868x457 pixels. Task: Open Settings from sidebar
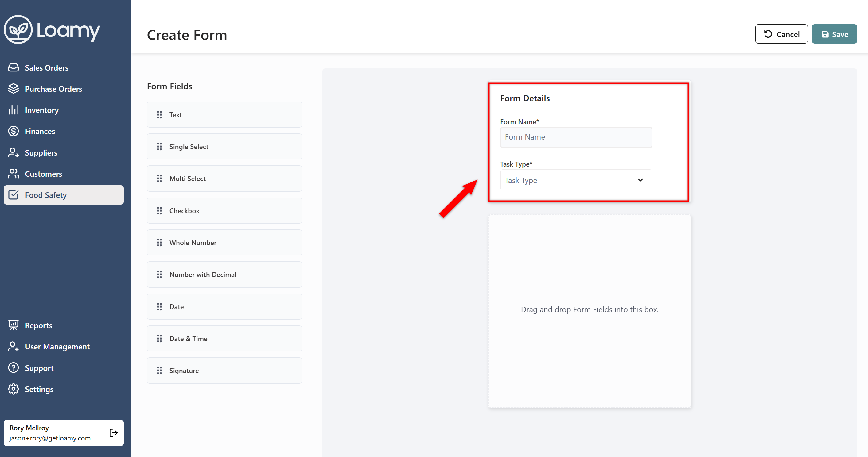coord(64,389)
